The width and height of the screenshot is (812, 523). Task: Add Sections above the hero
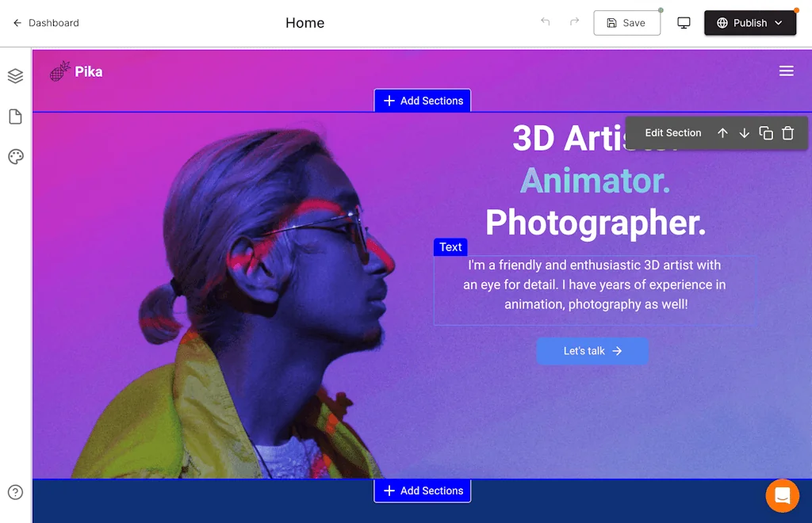coord(423,101)
